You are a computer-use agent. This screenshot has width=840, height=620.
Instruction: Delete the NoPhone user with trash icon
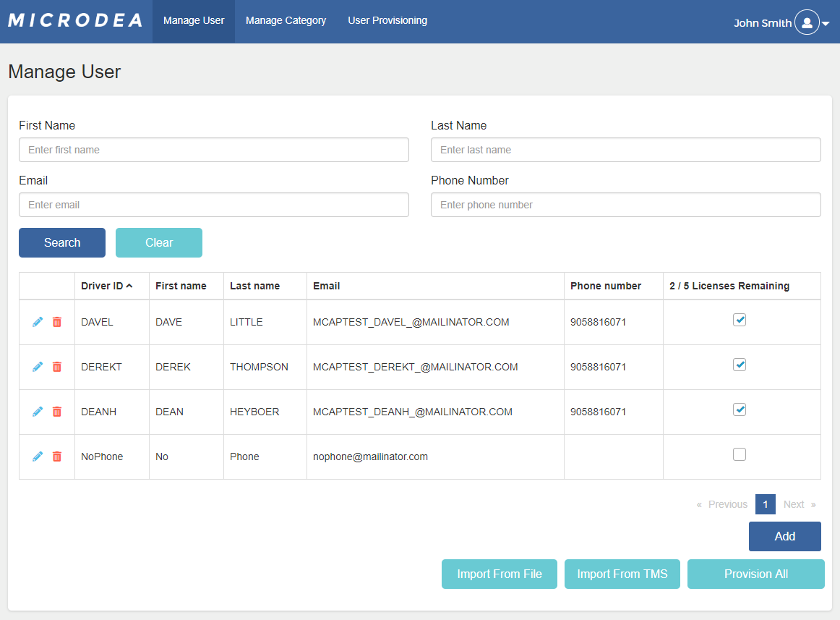point(57,456)
